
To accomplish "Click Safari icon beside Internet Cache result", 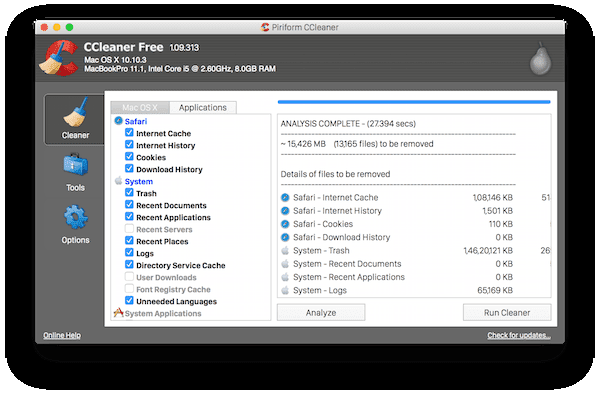I will (285, 197).
